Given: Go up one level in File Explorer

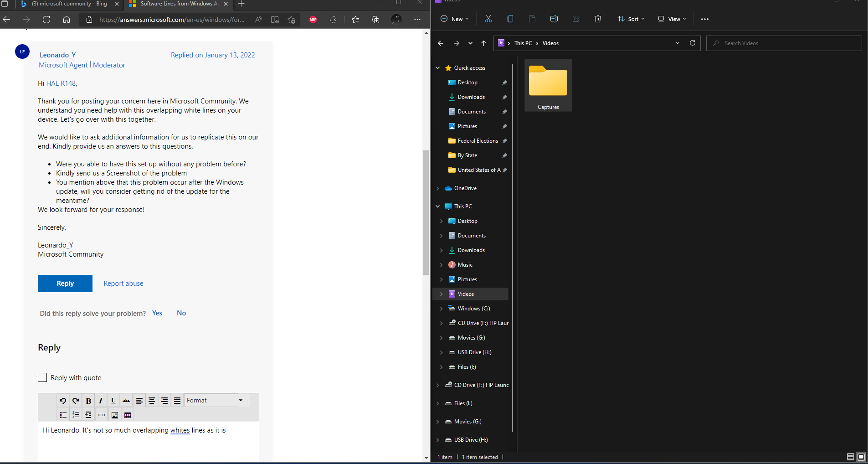Looking at the screenshot, I should [x=483, y=43].
